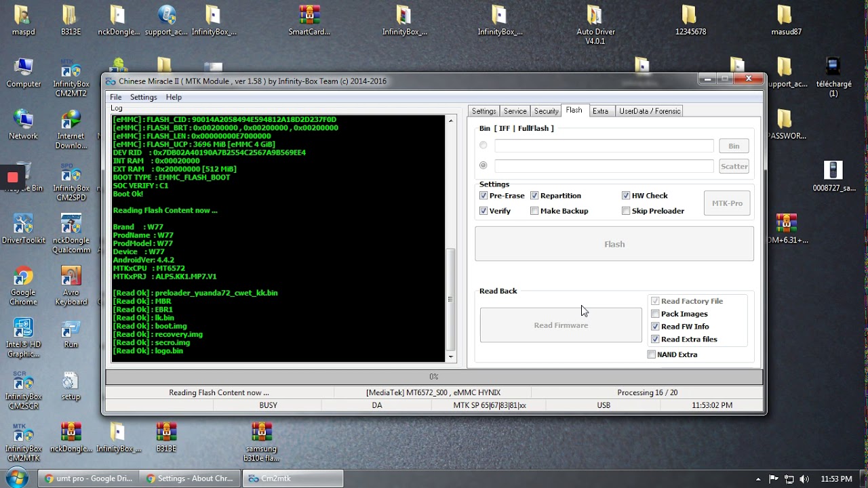Toggle Read FW Info checkbox

point(655,327)
